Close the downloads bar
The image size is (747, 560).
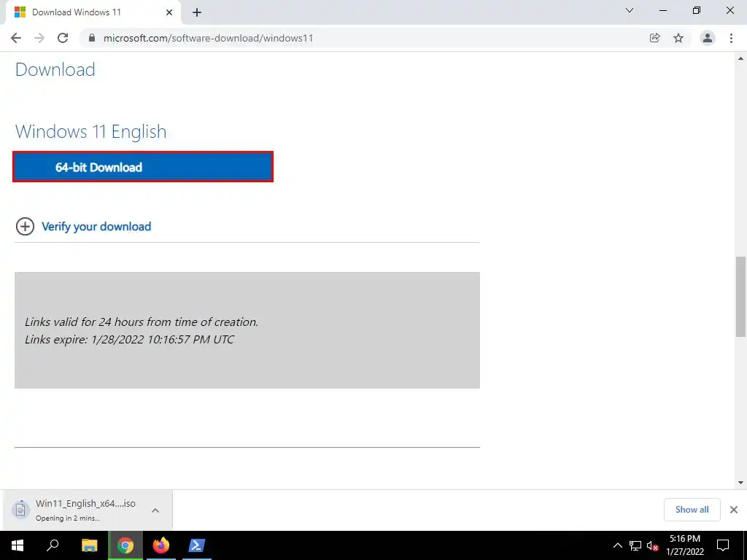pyautogui.click(x=734, y=510)
